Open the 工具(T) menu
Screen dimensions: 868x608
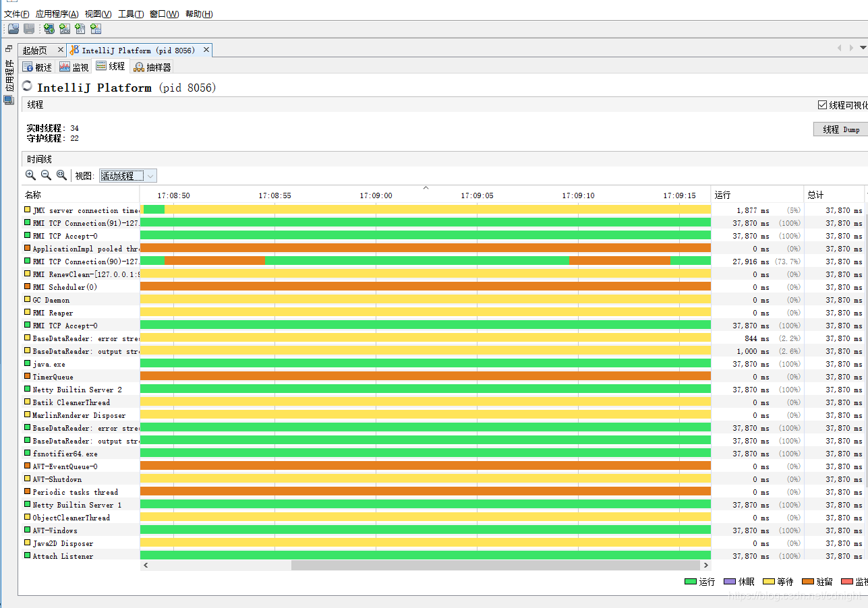pyautogui.click(x=131, y=14)
